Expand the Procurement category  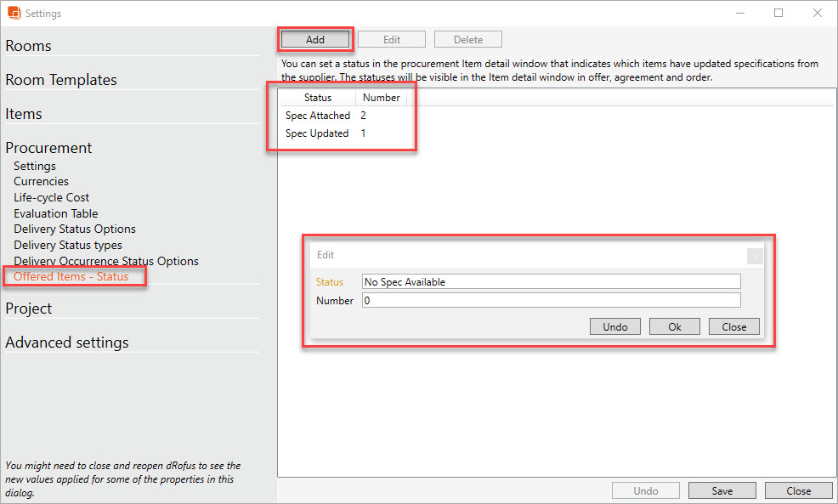(x=48, y=148)
